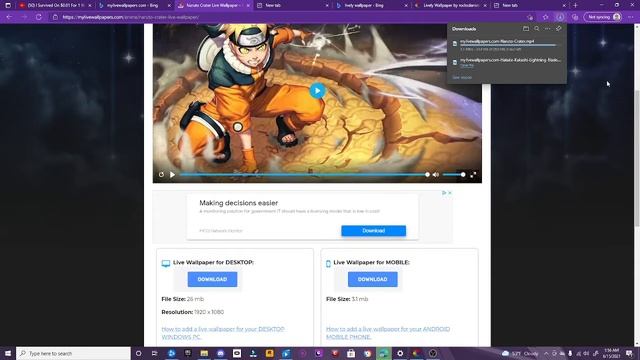Close the Naruto Crater Live Wallpaper tab
This screenshot has width=640, height=360.
click(248, 6)
